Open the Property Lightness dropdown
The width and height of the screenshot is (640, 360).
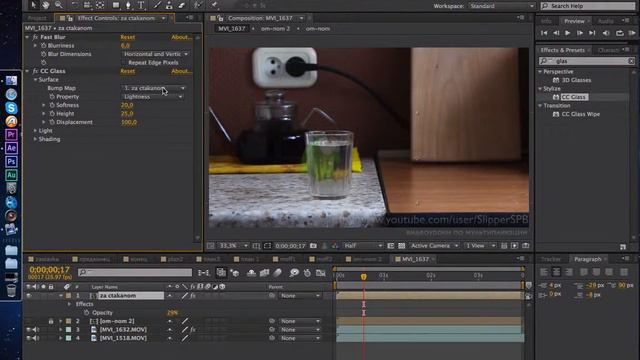click(153, 97)
